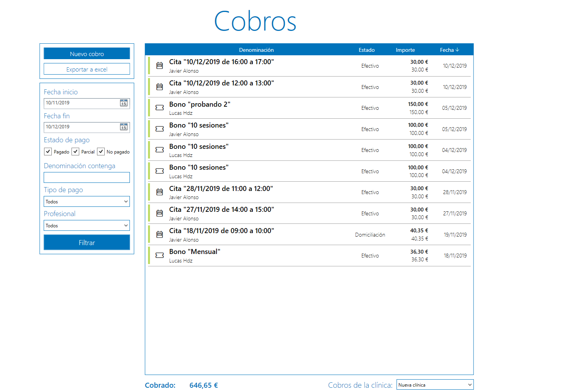Select the Estado column header
This screenshot has width=572, height=392.
click(366, 49)
